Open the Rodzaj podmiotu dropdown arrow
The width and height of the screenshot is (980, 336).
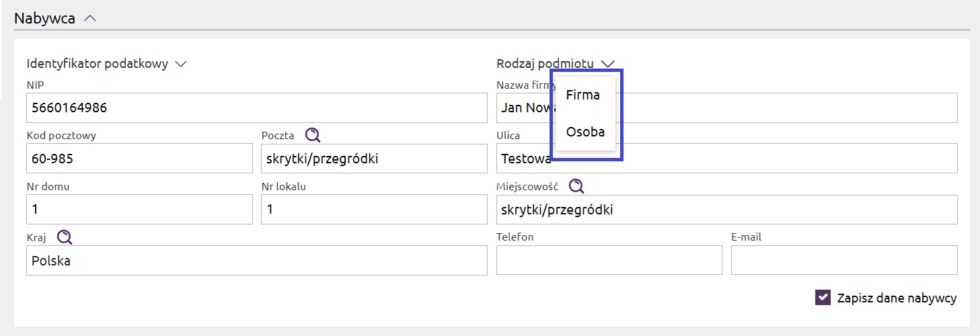coord(608,64)
